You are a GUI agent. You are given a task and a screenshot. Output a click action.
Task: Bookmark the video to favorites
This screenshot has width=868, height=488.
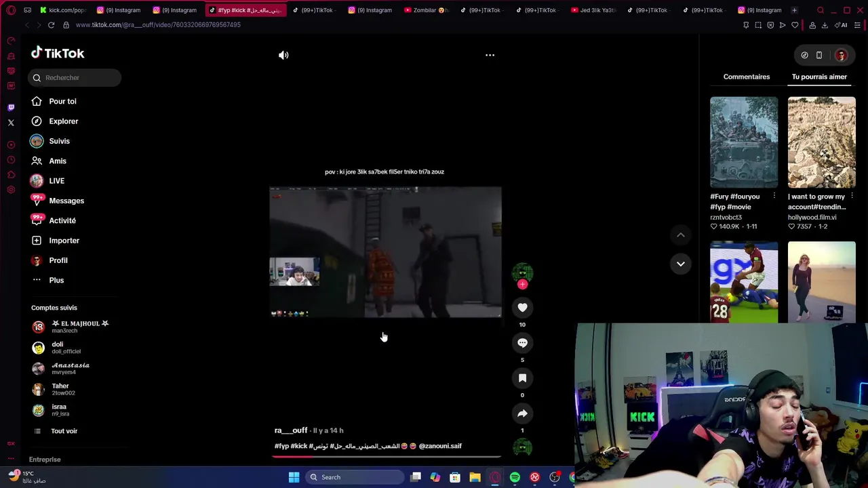522,378
